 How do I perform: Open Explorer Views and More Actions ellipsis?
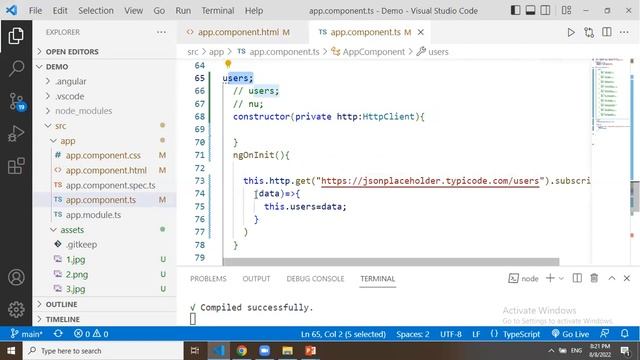[161, 32]
